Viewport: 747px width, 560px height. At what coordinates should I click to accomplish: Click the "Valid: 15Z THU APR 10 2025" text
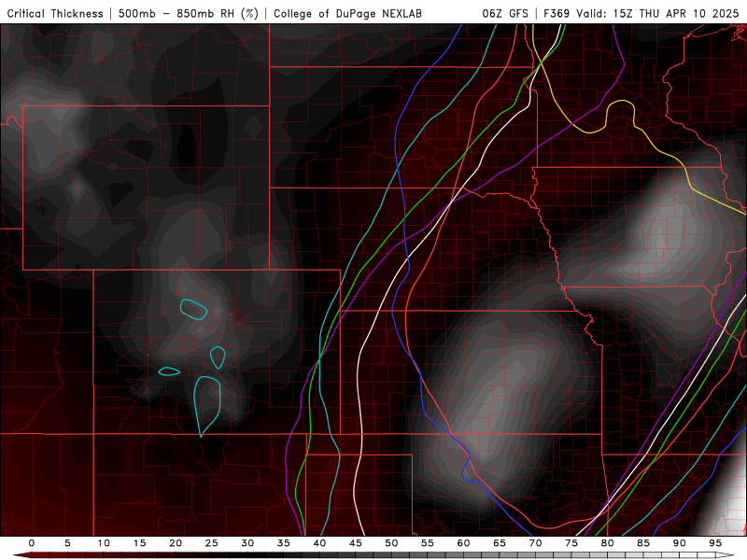coord(657,13)
